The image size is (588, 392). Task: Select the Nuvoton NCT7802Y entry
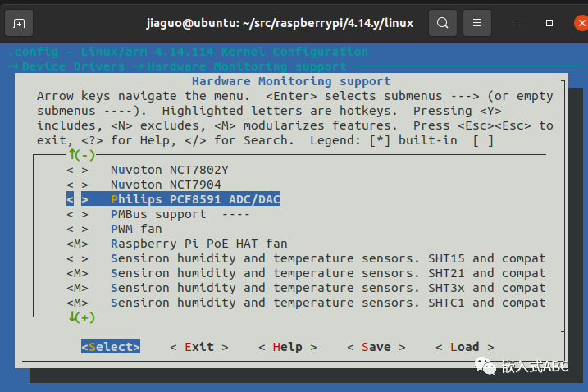tap(170, 171)
